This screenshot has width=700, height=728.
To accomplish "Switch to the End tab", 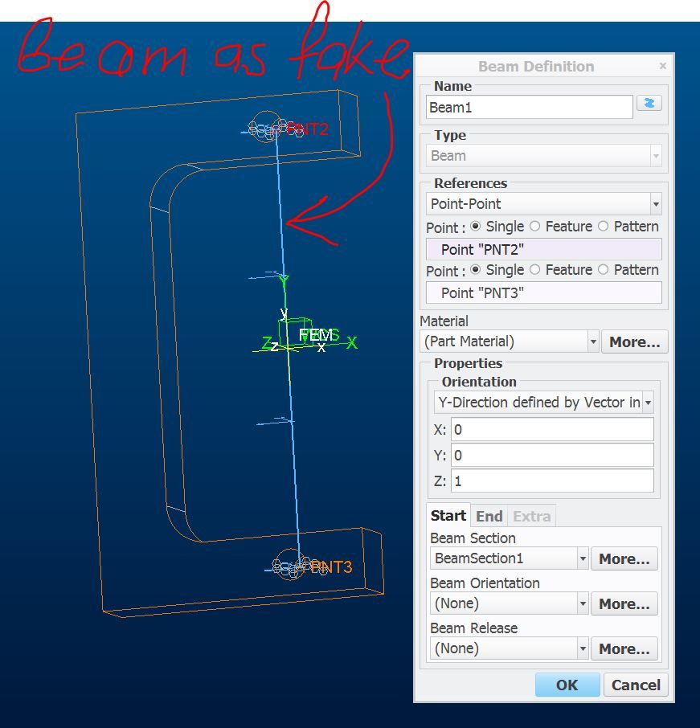I will [489, 516].
